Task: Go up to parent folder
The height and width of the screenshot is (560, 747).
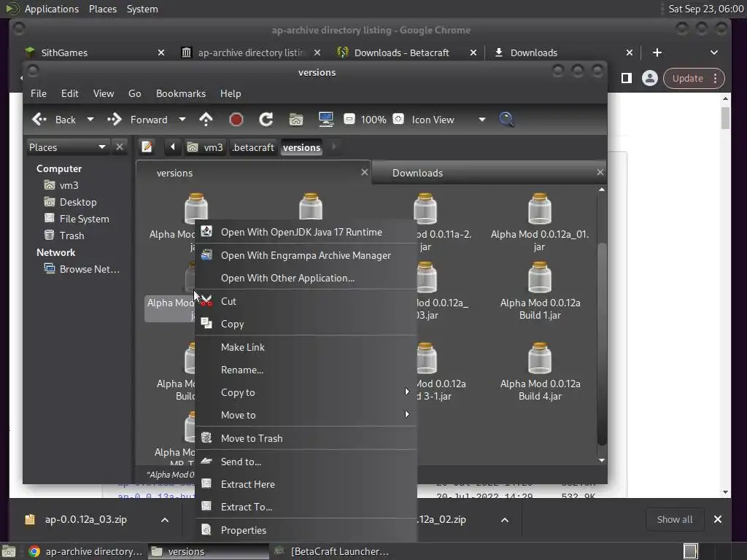Action: click(206, 119)
